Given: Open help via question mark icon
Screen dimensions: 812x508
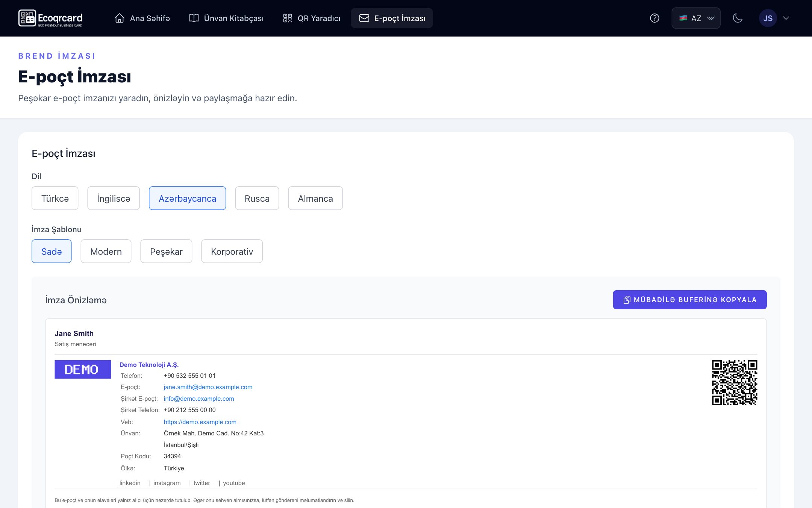Looking at the screenshot, I should coord(654,18).
